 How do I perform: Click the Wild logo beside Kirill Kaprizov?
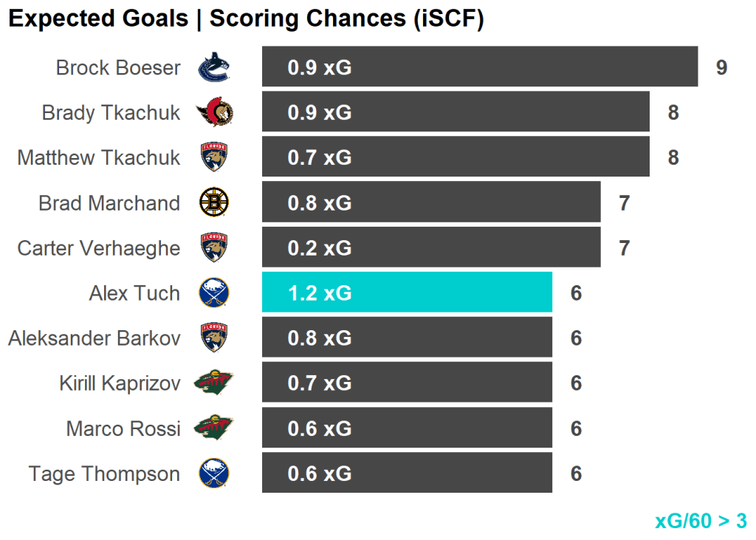click(x=213, y=383)
